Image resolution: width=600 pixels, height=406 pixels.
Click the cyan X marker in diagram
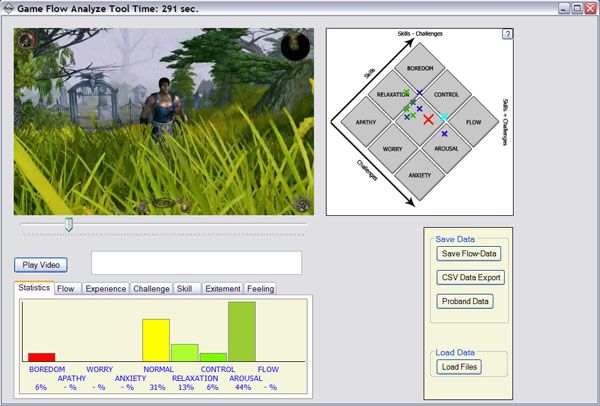[444, 117]
